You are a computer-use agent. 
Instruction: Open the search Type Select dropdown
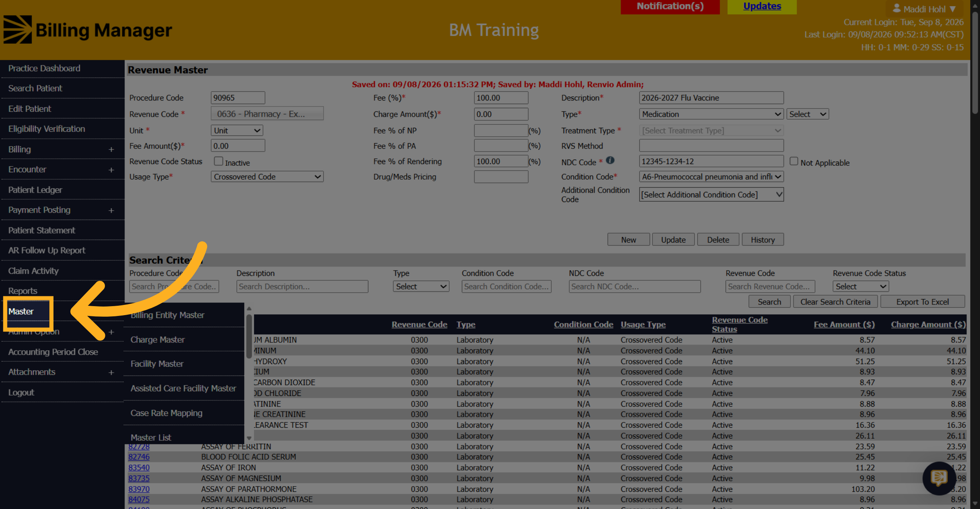(421, 287)
